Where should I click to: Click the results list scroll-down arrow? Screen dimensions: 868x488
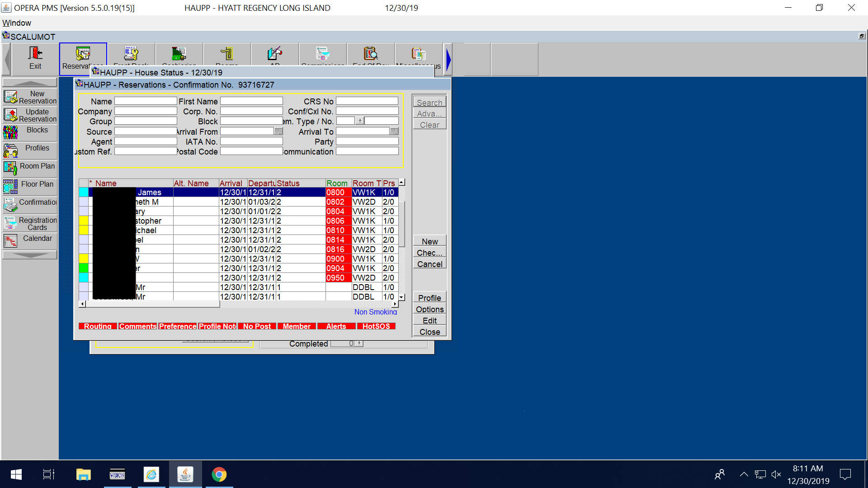click(402, 297)
